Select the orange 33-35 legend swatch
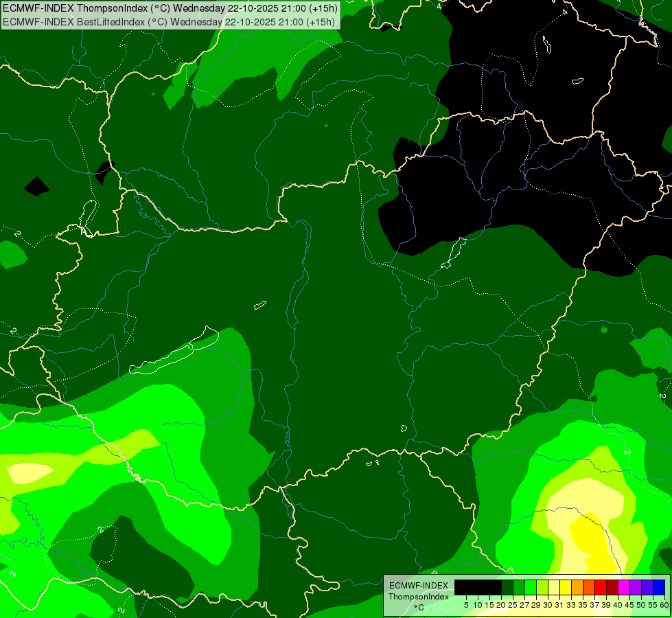Viewport: 672px width, 618px height. 577,587
